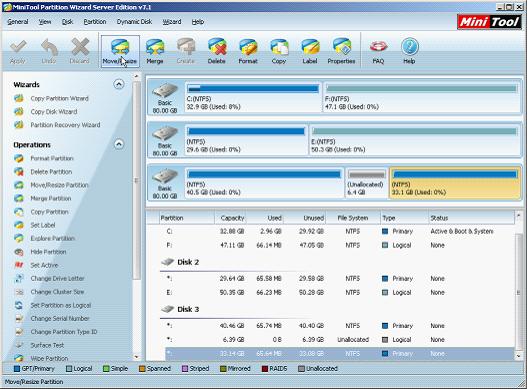Viewport: 527px width, 389px height.
Task: Click the Copy toolbar icon
Action: (x=279, y=51)
